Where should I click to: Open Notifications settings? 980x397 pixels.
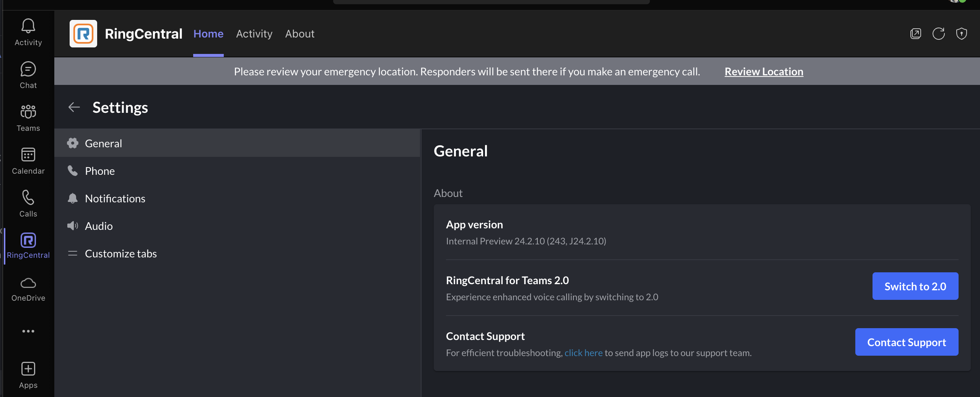(x=115, y=198)
